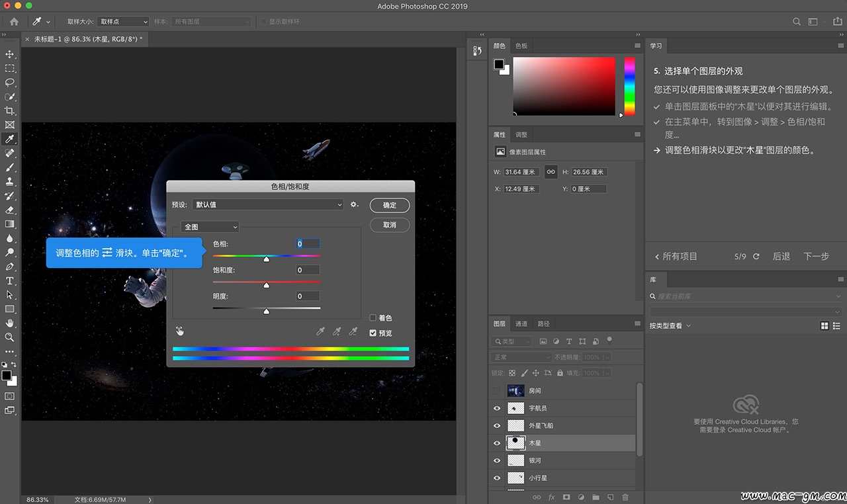Viewport: 847px width, 504px height.
Task: Click the lock all padlock icon
Action: pyautogui.click(x=560, y=373)
